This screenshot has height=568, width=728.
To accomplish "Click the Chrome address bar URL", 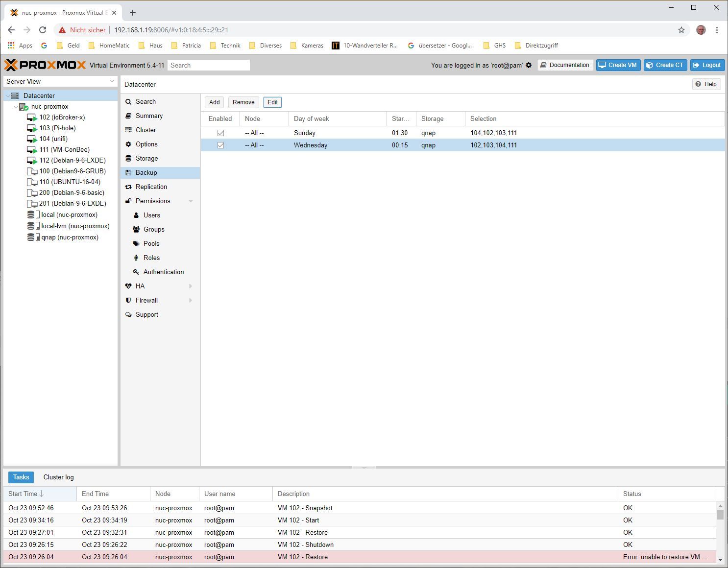I will (171, 30).
